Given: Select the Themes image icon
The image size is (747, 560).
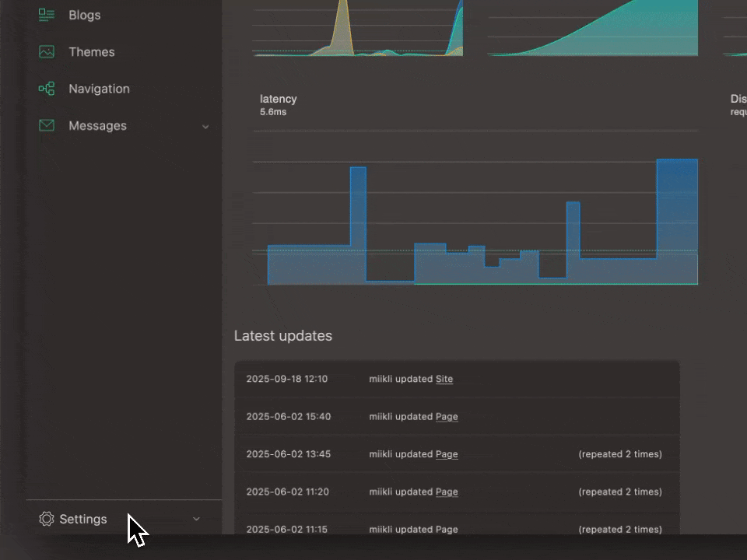Looking at the screenshot, I should pos(46,51).
